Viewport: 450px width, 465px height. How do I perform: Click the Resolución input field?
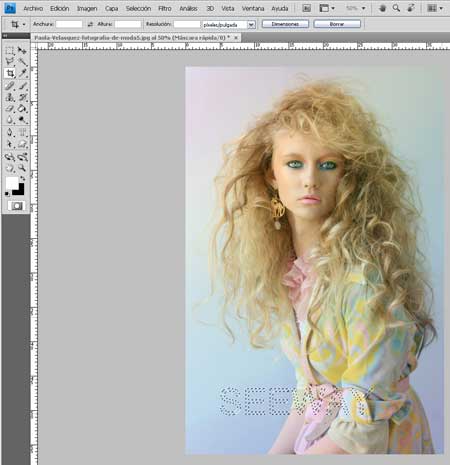pos(187,24)
